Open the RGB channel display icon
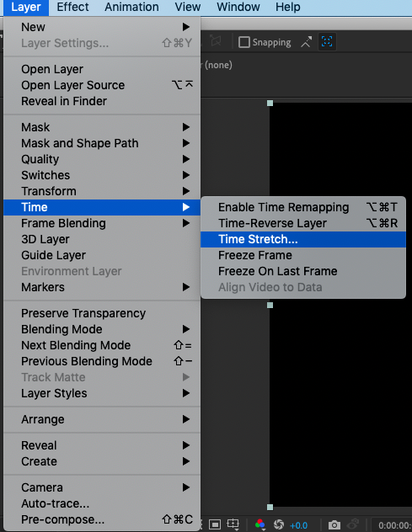Screen dimensions: 412x532 pyautogui.click(x=260, y=524)
